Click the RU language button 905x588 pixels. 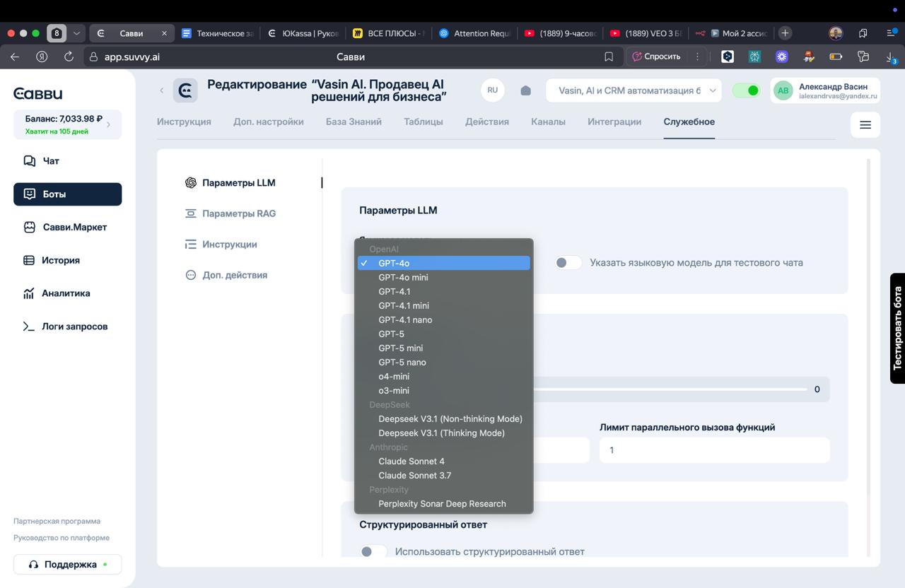[493, 90]
